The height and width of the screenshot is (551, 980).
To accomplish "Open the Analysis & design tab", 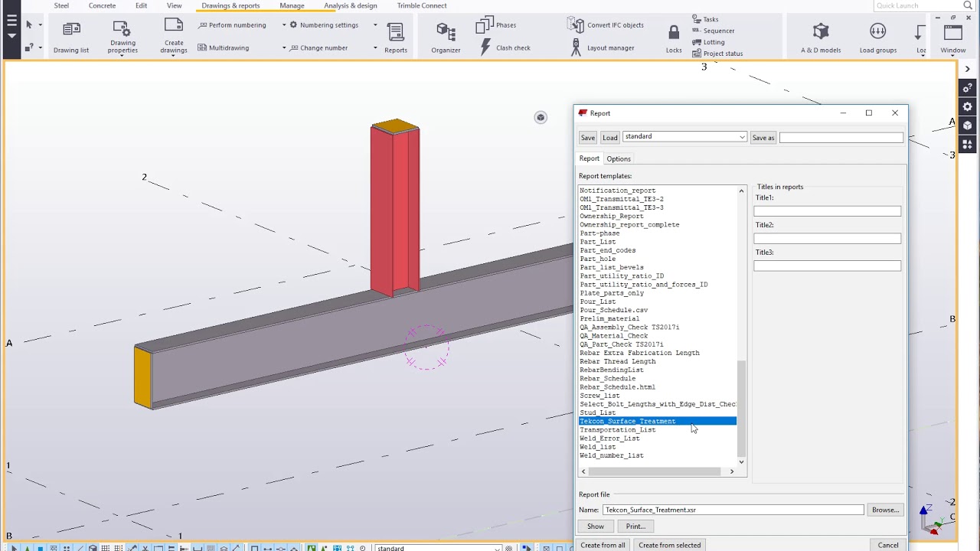I will [x=351, y=5].
